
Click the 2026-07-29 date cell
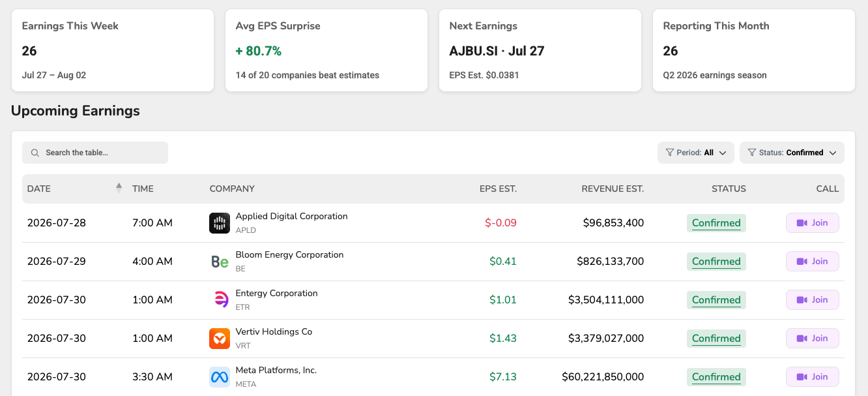click(57, 262)
